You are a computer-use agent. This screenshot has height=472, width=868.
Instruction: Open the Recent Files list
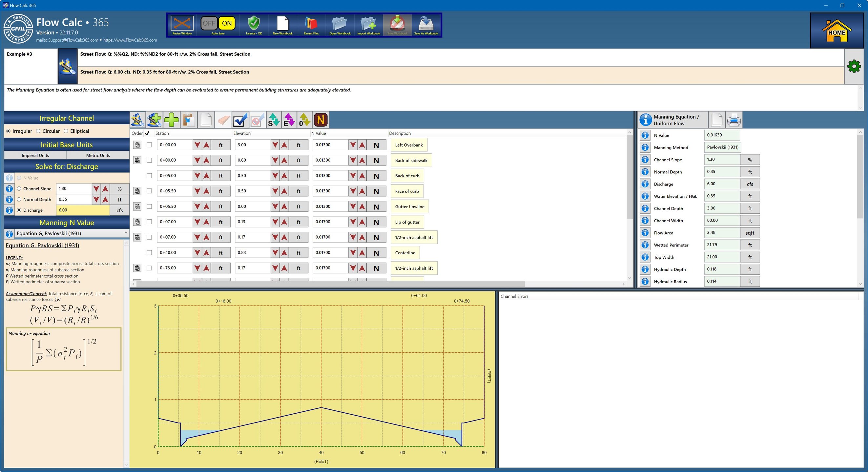coord(311,24)
